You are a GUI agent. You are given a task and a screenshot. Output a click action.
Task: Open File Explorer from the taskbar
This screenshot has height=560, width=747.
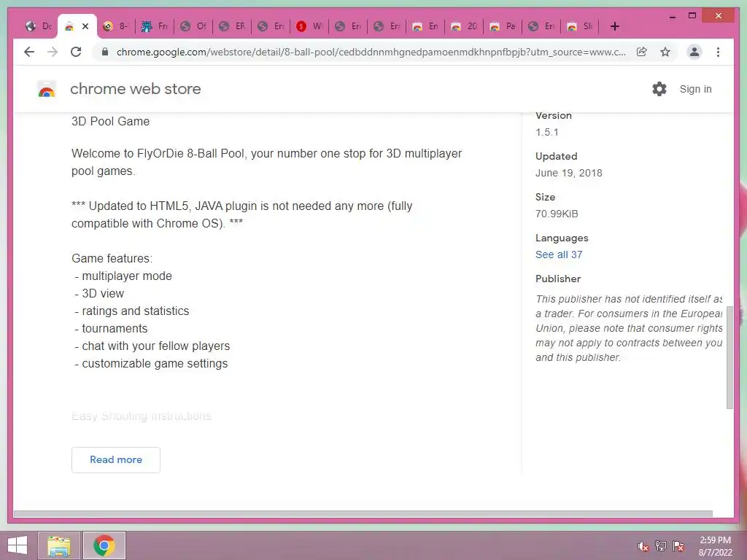coord(59,545)
